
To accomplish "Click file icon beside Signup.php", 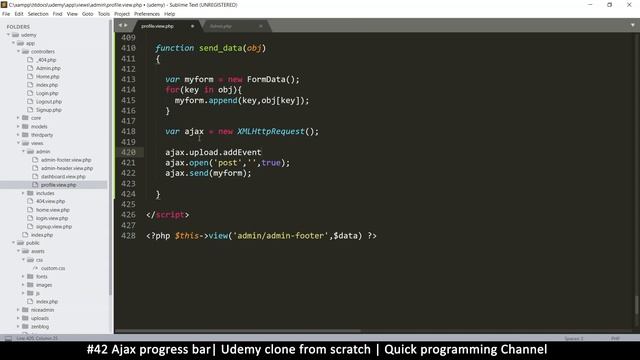I will point(30,110).
